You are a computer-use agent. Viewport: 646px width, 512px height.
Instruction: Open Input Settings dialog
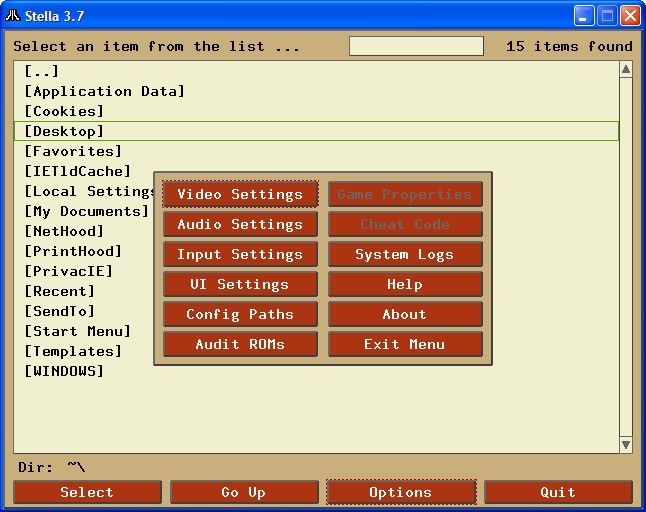pyautogui.click(x=240, y=254)
